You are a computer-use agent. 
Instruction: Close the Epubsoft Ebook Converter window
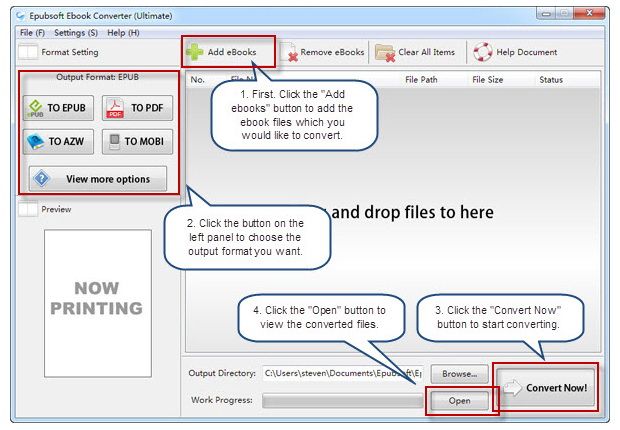[x=589, y=14]
